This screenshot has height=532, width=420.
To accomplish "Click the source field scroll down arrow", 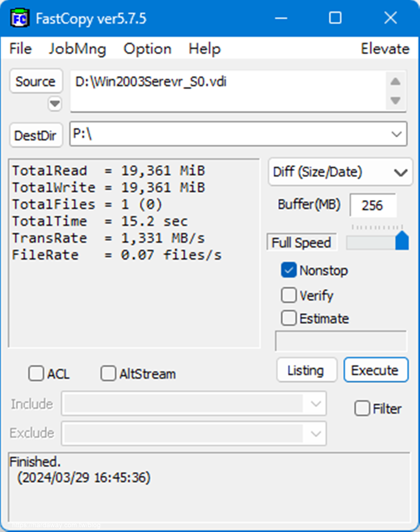I will [395, 100].
